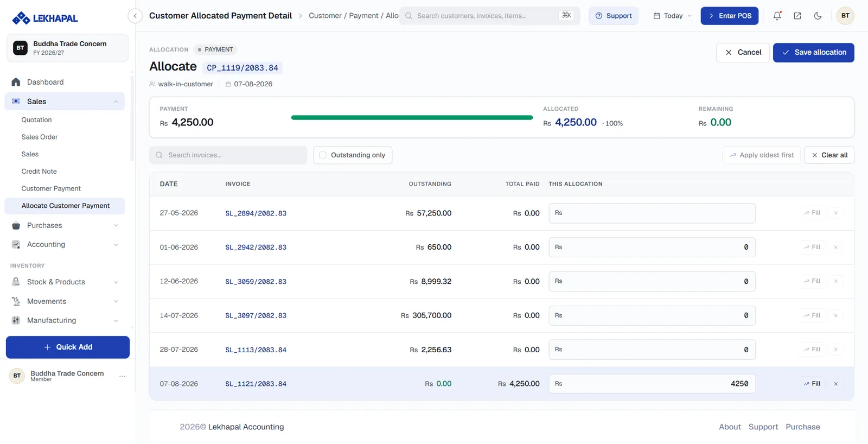Click the Accounting icon
Screen dimensions: 868x444
click(x=16, y=245)
